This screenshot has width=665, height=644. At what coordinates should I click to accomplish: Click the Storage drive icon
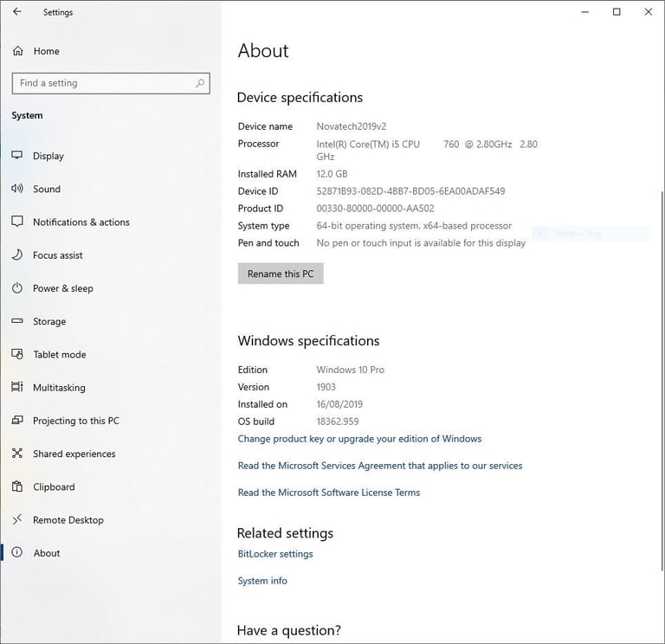coord(17,321)
